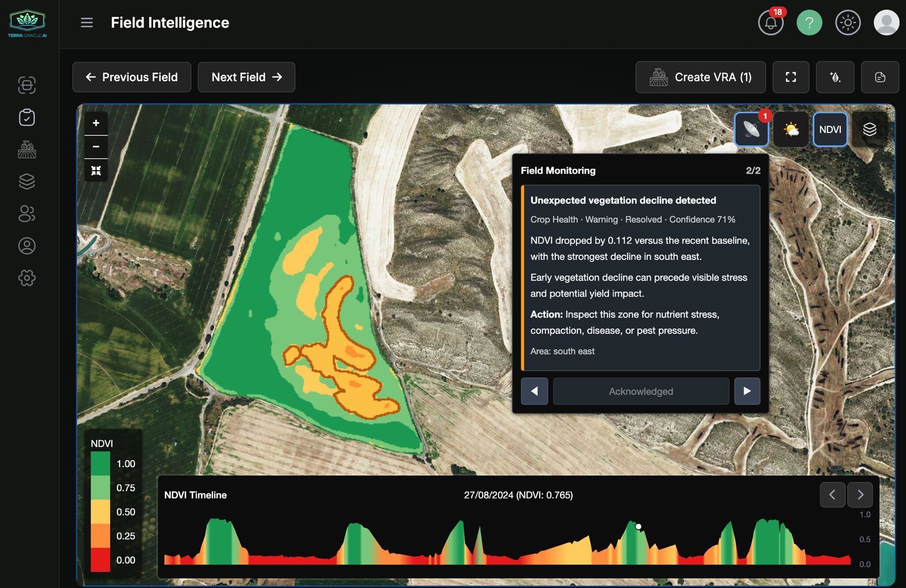Screen dimensions: 906x588
Task: Toggle fullscreen view with the expand icon
Action: [x=791, y=77]
